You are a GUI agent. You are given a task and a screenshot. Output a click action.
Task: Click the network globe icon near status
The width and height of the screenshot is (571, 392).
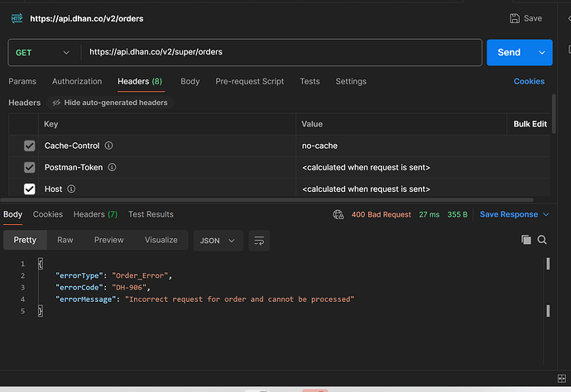pyautogui.click(x=338, y=214)
